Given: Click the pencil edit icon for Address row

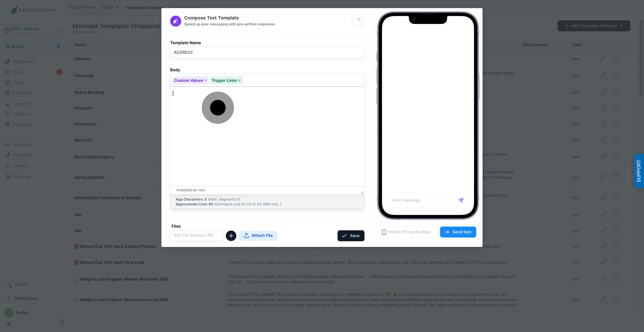Looking at the screenshot, I should 603,58.
